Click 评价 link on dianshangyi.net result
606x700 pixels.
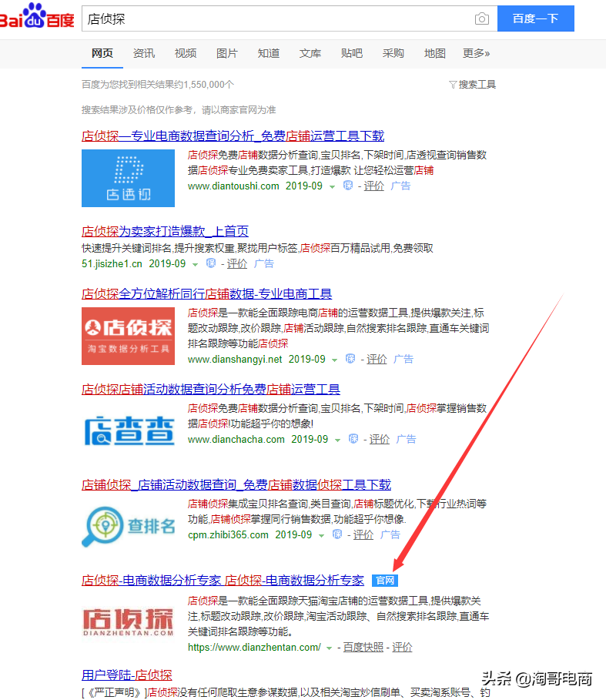tap(377, 359)
